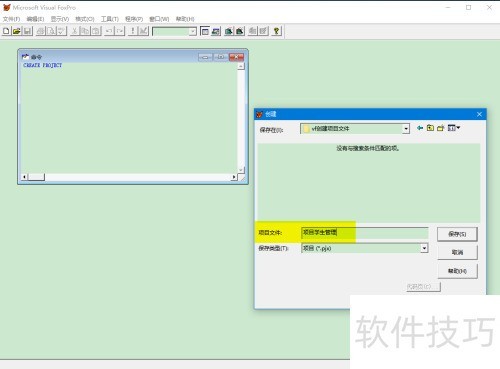
Task: Click the Cut scissors toolbar icon
Action: tap(75, 31)
